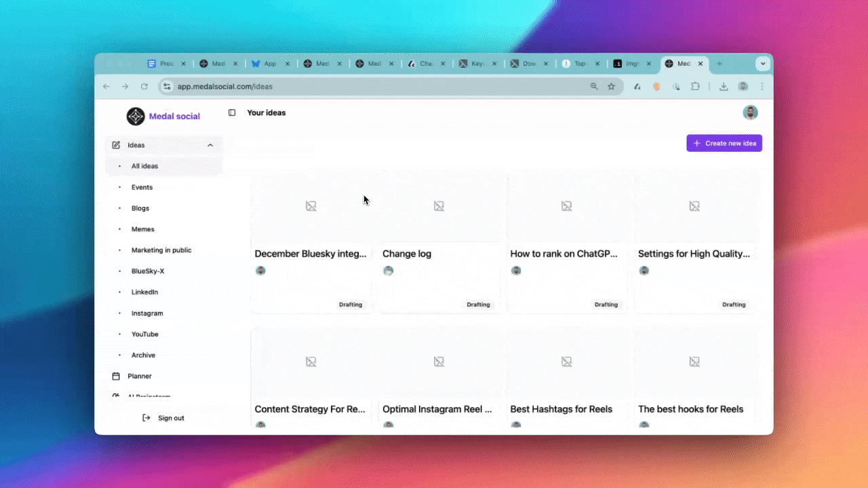Open new tab with plus icon
The height and width of the screenshot is (488, 868).
coord(719,64)
